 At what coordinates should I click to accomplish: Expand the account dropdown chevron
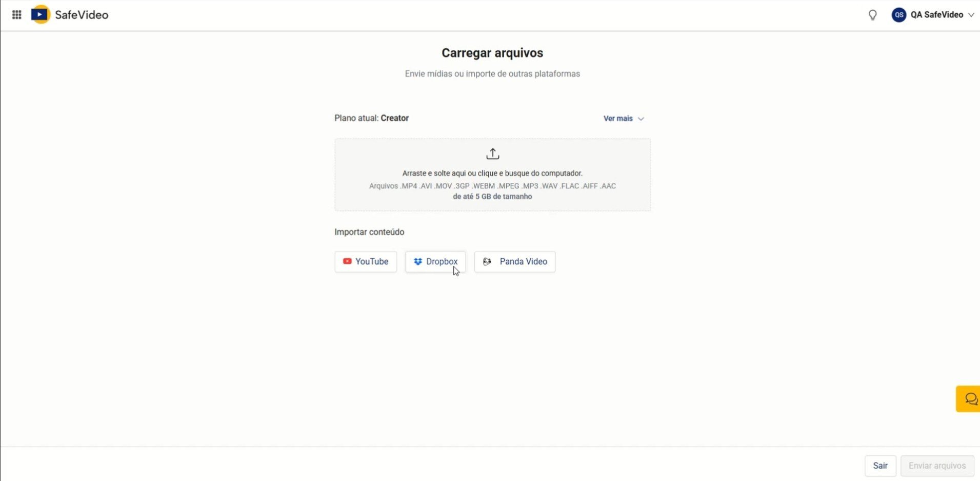[x=971, y=15]
